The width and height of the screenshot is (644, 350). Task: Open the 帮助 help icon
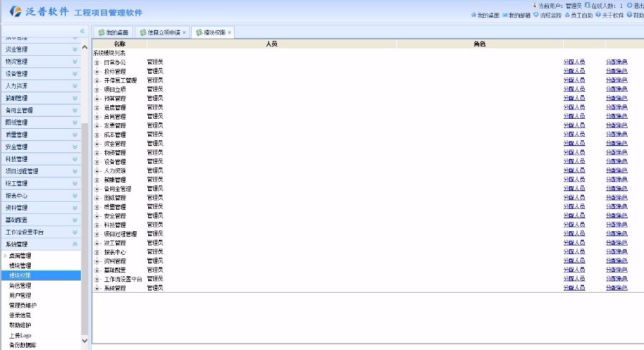(630, 15)
